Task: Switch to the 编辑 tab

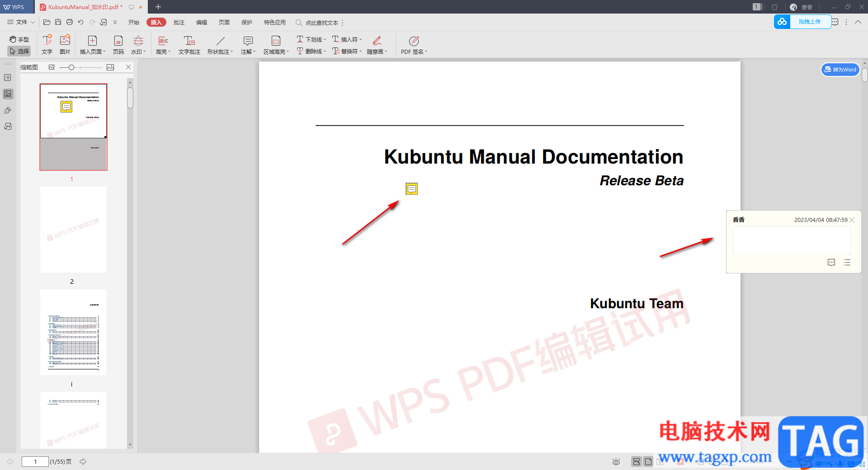Action: [202, 22]
